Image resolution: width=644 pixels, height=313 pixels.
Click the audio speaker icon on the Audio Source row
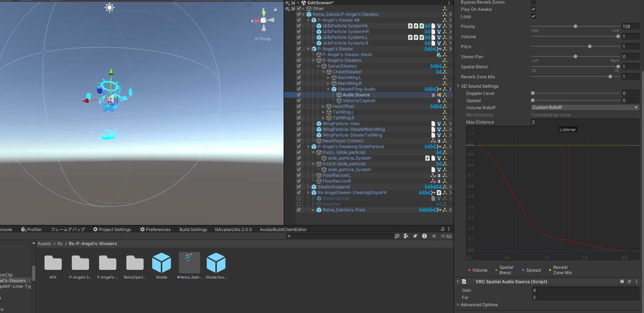(x=439, y=95)
